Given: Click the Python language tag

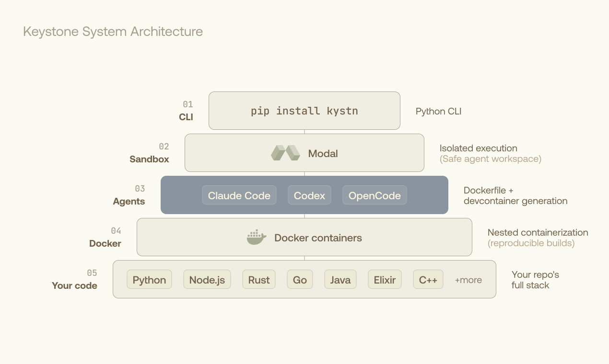Looking at the screenshot, I should tap(149, 280).
